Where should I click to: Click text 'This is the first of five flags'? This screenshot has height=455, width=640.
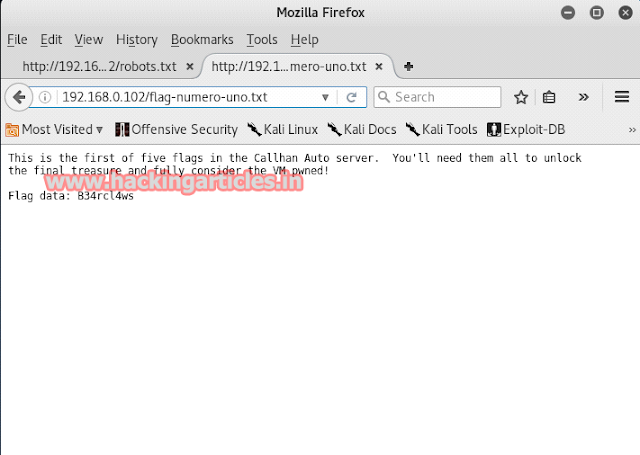tap(105, 158)
